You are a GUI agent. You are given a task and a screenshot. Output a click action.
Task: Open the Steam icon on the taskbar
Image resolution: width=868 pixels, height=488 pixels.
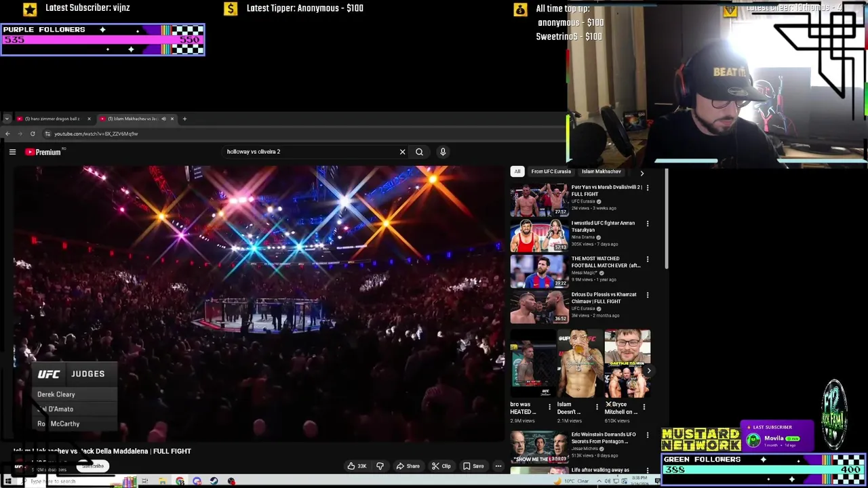click(214, 481)
